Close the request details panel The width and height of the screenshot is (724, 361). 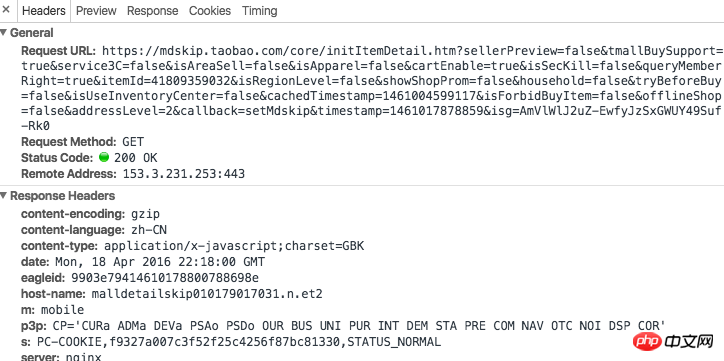(x=6, y=9)
